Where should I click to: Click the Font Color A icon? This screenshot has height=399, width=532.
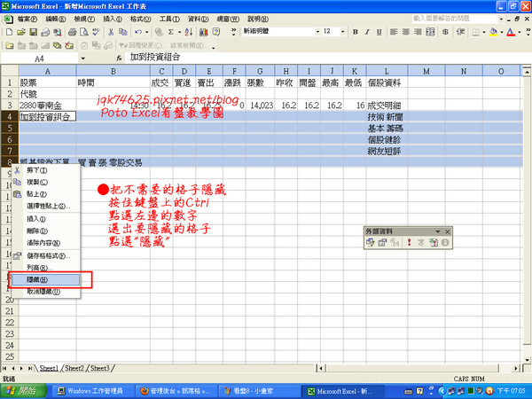511,32
